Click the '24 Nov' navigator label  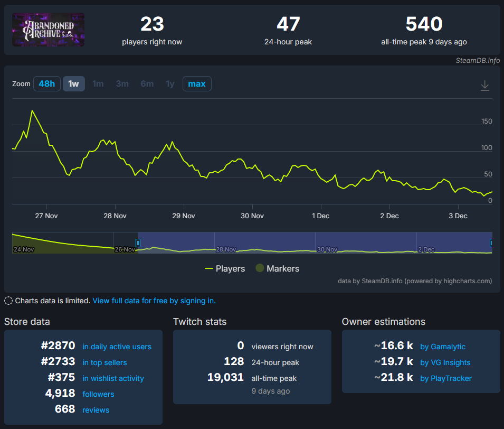tap(24, 249)
